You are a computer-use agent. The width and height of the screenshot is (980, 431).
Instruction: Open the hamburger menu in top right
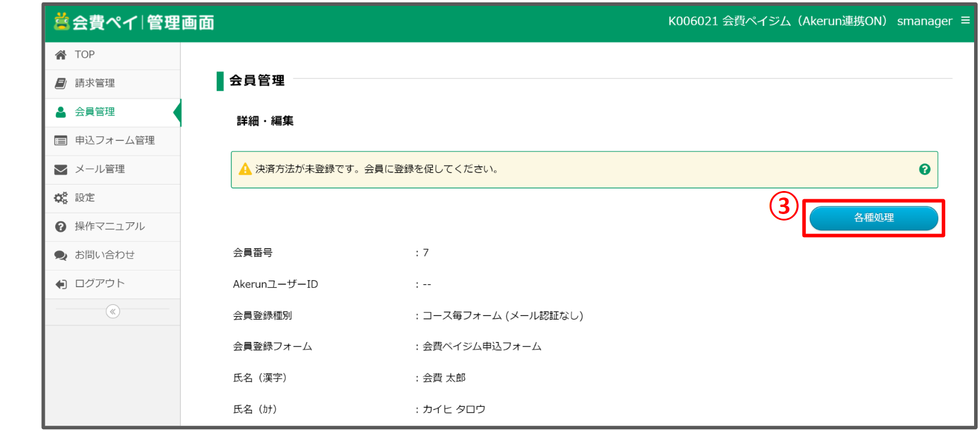965,21
